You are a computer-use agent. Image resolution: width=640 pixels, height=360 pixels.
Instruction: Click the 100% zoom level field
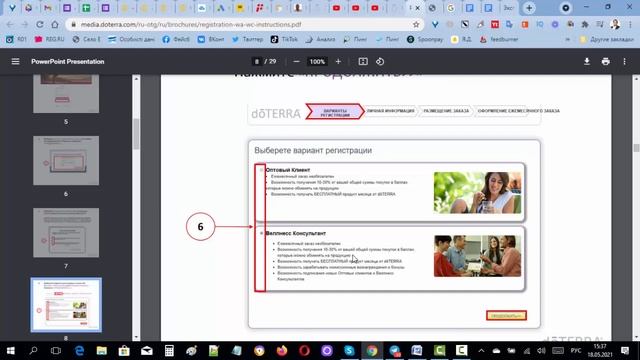pyautogui.click(x=317, y=62)
